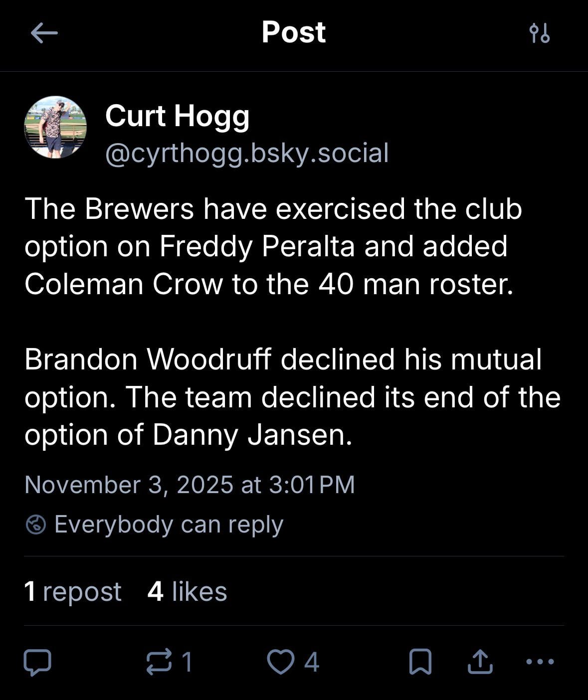Click the @cyrthogg.bsky.social handle
This screenshot has height=700, width=588.
[247, 153]
